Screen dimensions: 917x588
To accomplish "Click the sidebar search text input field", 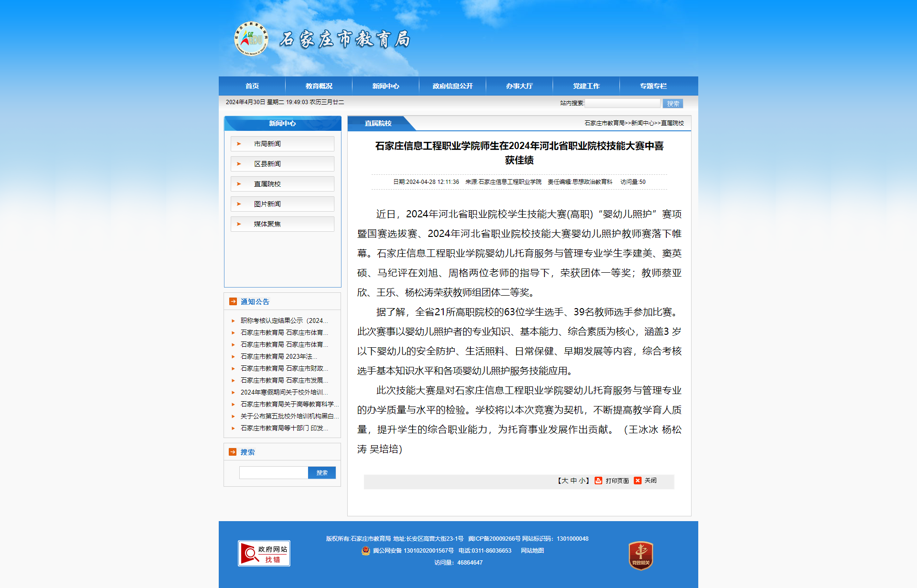I will 273,473.
